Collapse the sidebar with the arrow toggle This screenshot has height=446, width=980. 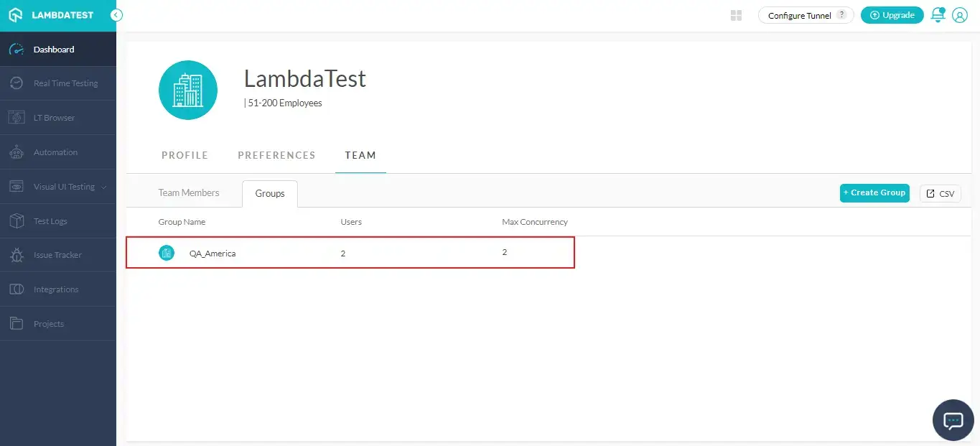[x=116, y=15]
